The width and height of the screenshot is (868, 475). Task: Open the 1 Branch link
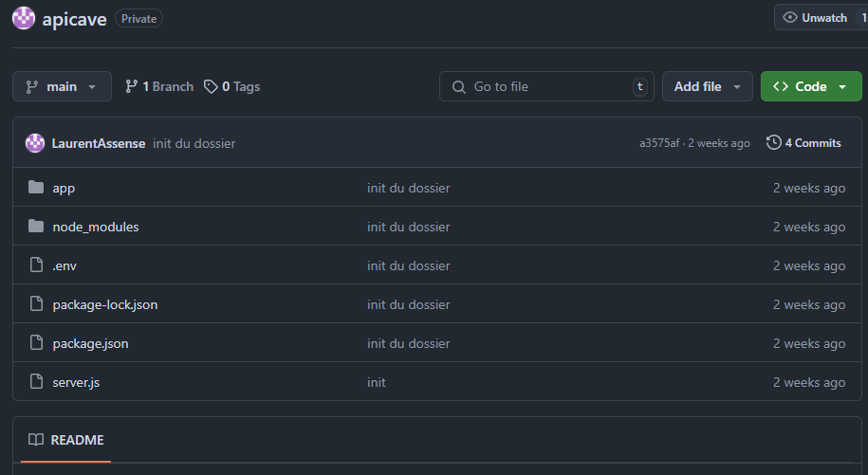click(159, 86)
